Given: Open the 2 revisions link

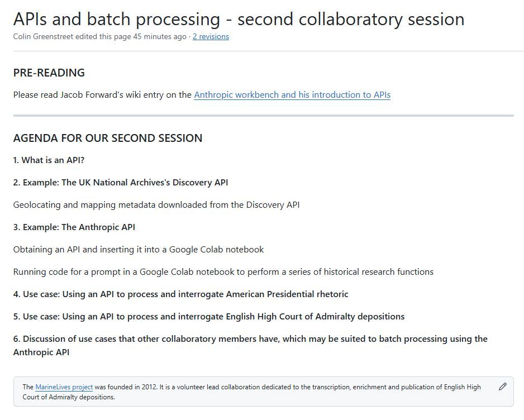Looking at the screenshot, I should (x=211, y=36).
